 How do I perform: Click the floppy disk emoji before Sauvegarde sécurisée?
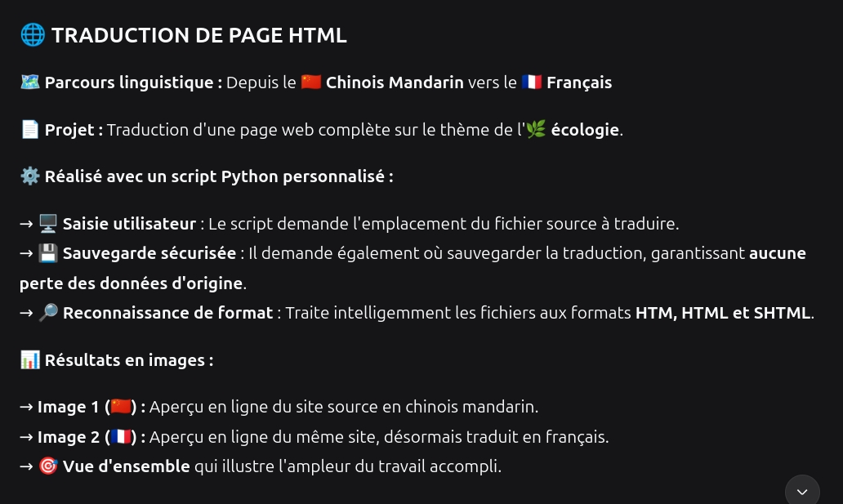click(x=48, y=253)
